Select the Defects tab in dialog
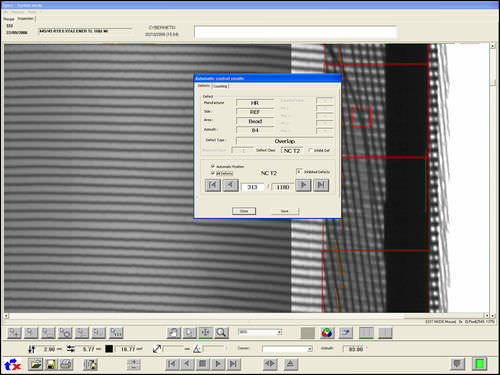 (x=204, y=86)
